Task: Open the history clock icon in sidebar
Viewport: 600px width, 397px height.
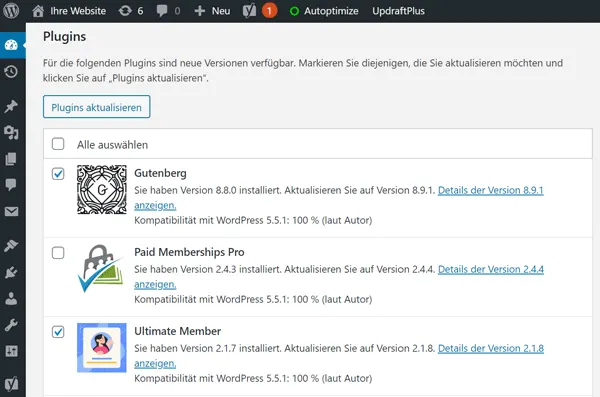Action: [x=11, y=72]
